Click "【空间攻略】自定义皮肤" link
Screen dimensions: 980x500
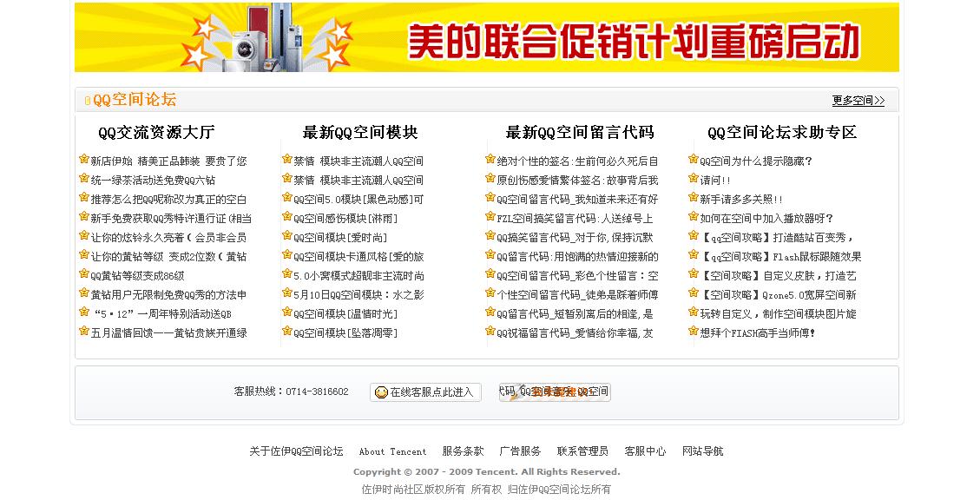tap(778, 276)
